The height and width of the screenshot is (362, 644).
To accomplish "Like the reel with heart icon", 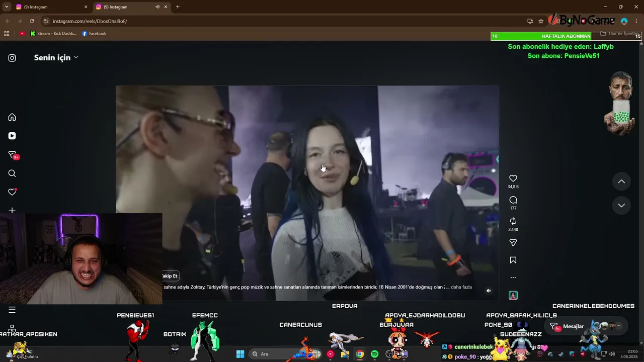I will coord(513,178).
